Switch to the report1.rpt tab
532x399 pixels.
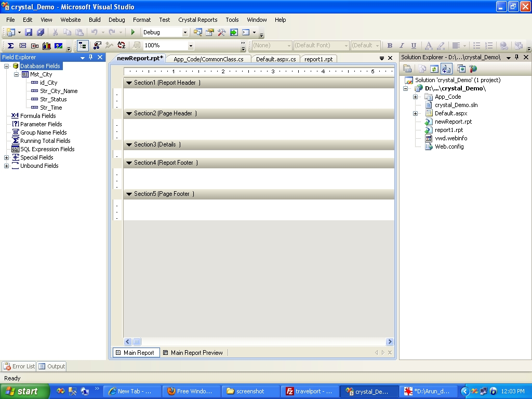(318, 59)
